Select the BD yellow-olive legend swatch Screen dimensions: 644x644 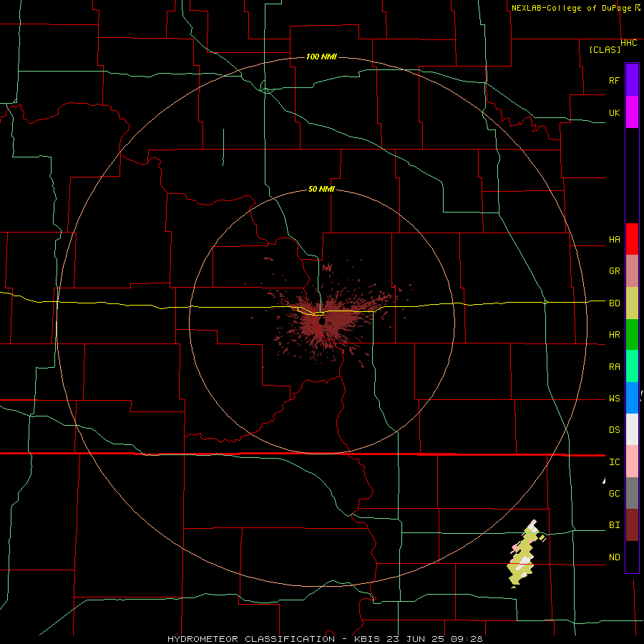pyautogui.click(x=632, y=303)
